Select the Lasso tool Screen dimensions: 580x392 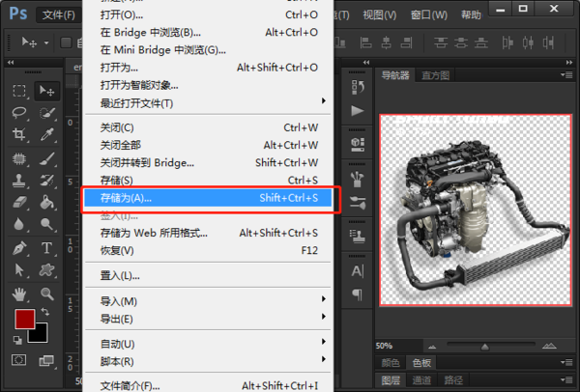(x=19, y=113)
